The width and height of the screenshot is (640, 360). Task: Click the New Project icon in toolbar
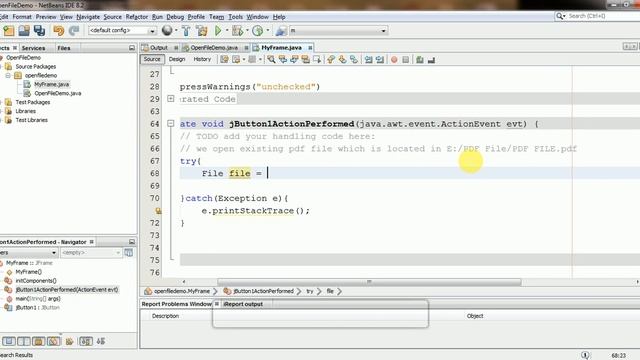pyautogui.click(x=9, y=31)
